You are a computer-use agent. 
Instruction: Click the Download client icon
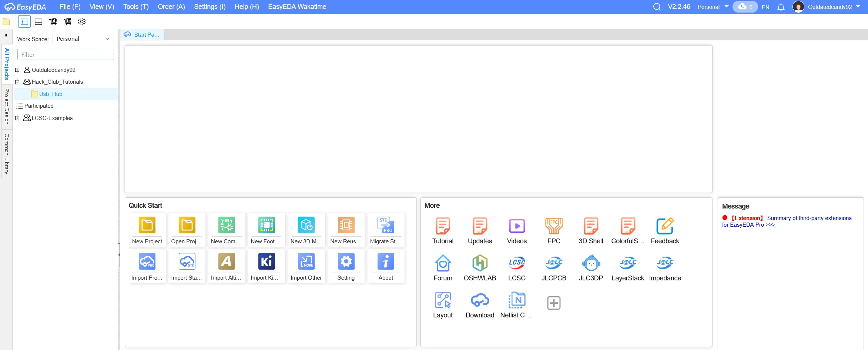480,300
